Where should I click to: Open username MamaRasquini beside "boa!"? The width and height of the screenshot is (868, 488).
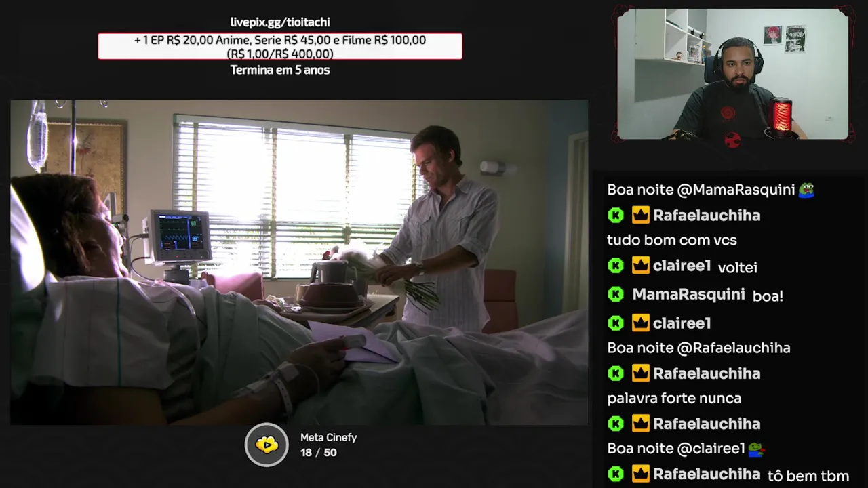[688, 294]
